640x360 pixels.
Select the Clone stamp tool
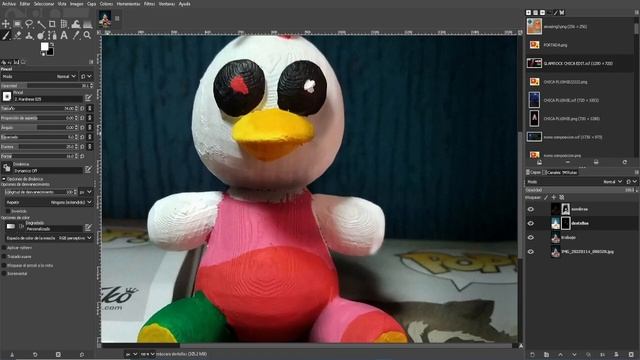point(29,36)
